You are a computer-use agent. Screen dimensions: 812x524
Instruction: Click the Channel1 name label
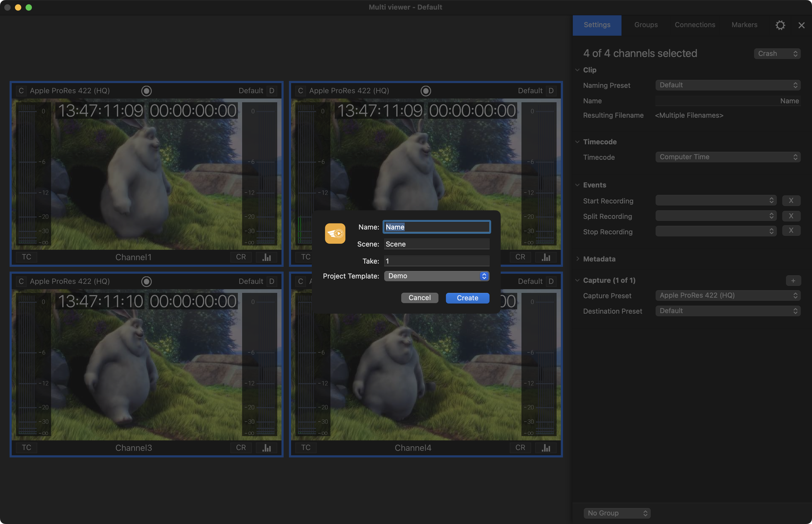coord(134,257)
